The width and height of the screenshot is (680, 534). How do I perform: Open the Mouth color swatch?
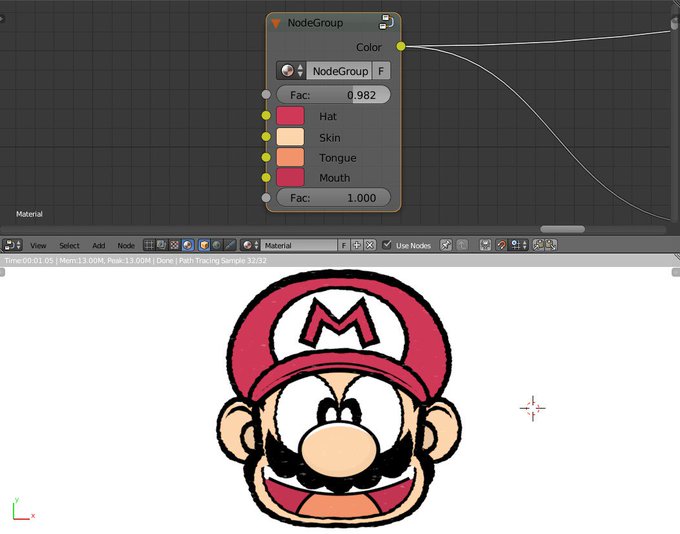click(x=290, y=177)
